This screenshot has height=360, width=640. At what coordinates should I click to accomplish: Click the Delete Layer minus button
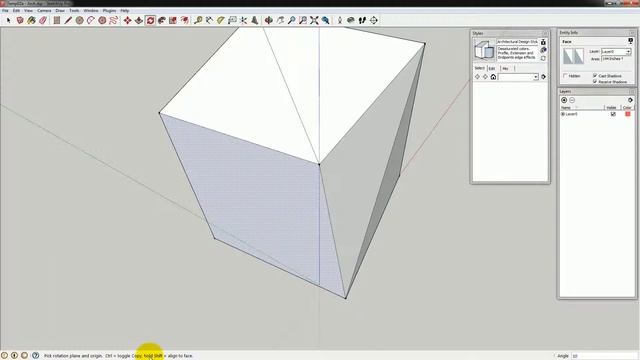point(572,100)
